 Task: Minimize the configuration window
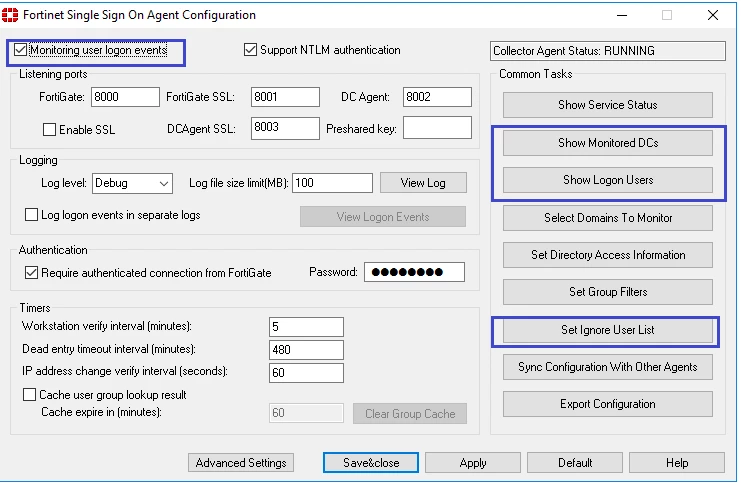622,15
